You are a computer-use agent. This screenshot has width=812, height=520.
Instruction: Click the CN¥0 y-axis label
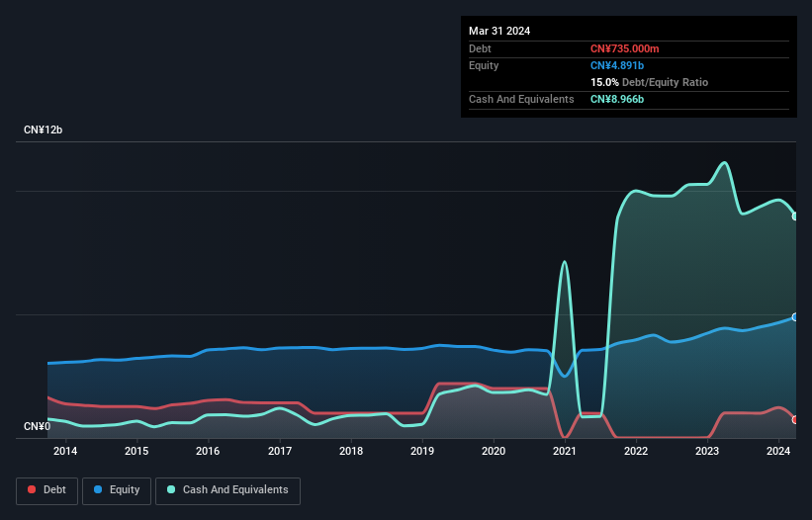(x=38, y=426)
